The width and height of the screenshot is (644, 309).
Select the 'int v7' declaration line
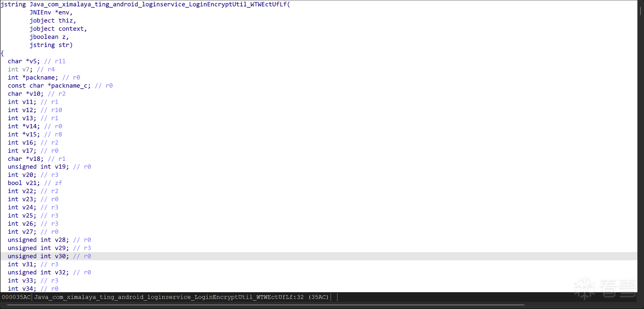click(x=20, y=69)
